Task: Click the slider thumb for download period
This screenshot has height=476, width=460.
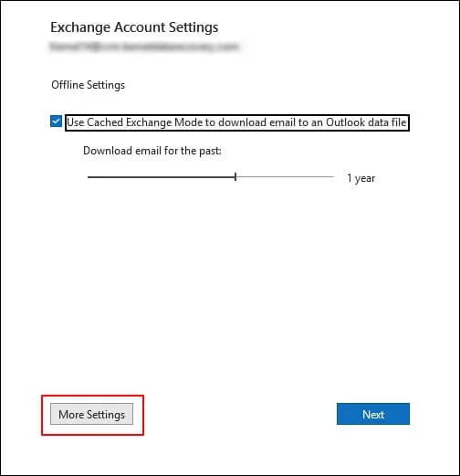Action: (235, 176)
